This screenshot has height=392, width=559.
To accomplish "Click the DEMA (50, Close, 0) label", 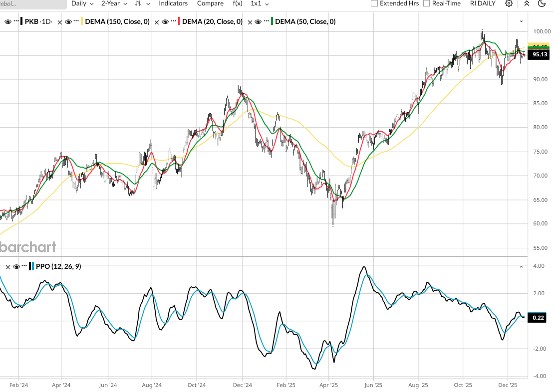I will [305, 22].
